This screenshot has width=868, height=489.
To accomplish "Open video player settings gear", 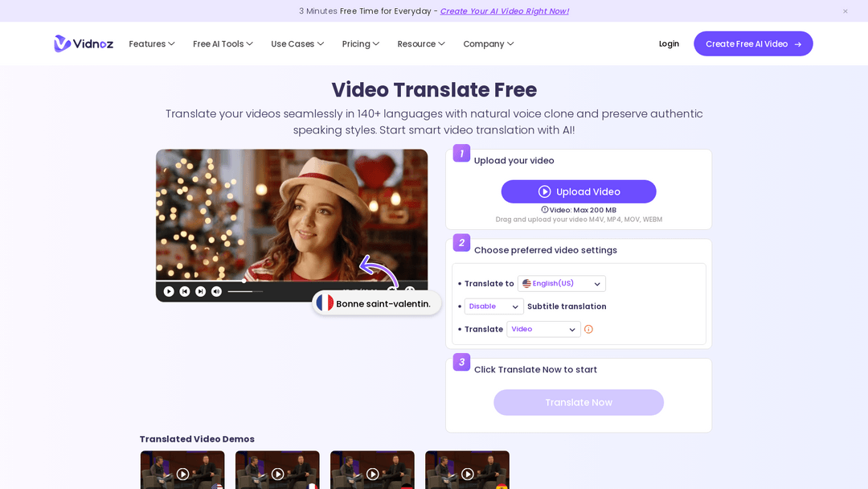I will [392, 290].
